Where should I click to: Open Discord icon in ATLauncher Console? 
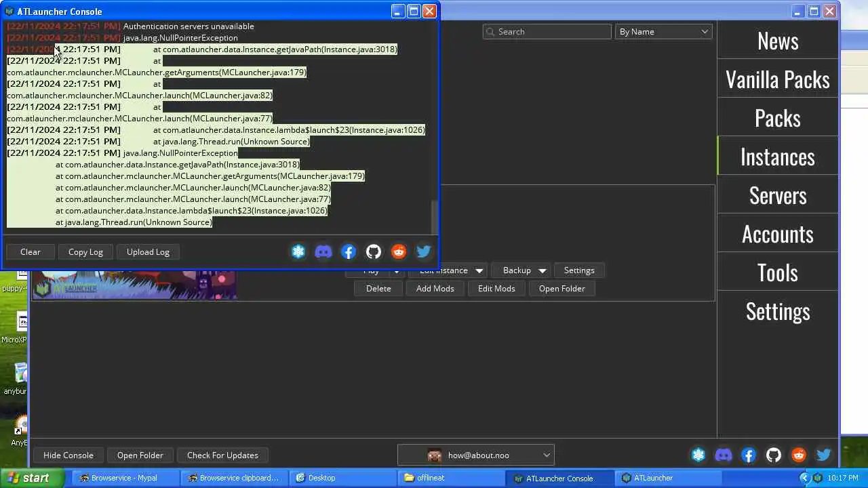pyautogui.click(x=323, y=252)
